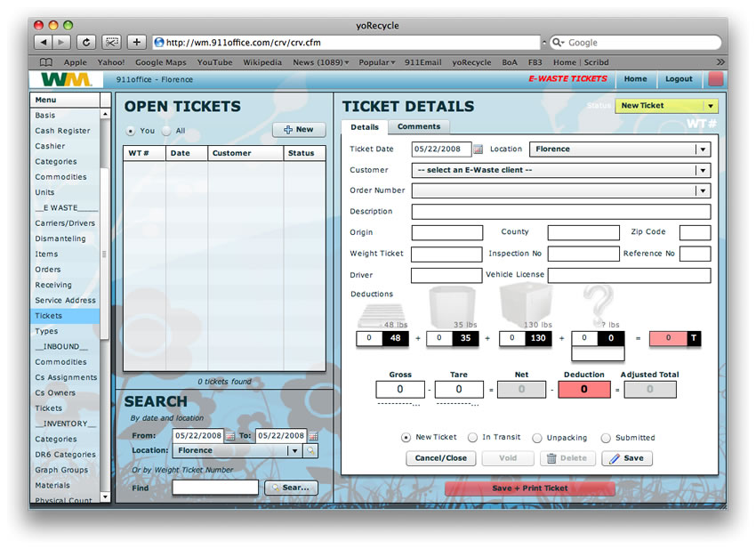Screen dimensions: 756x549
Task: Open the Customer E-Waste client dropdown
Action: 561,170
